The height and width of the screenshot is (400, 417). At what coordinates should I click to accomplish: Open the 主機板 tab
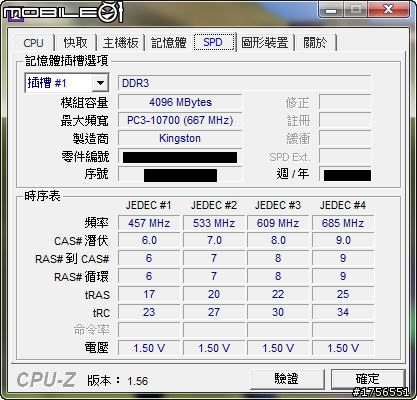pos(121,43)
